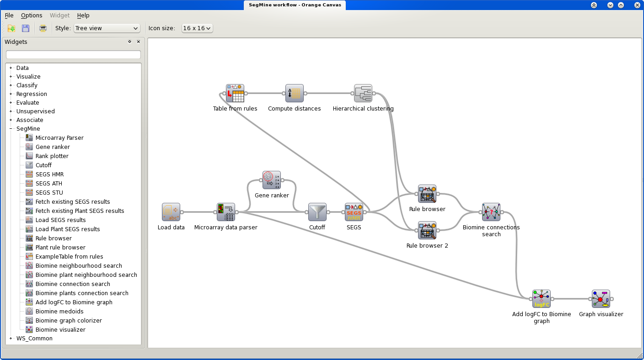Click the Cutoff funnel node
The width and height of the screenshot is (644, 360).
pyautogui.click(x=317, y=212)
